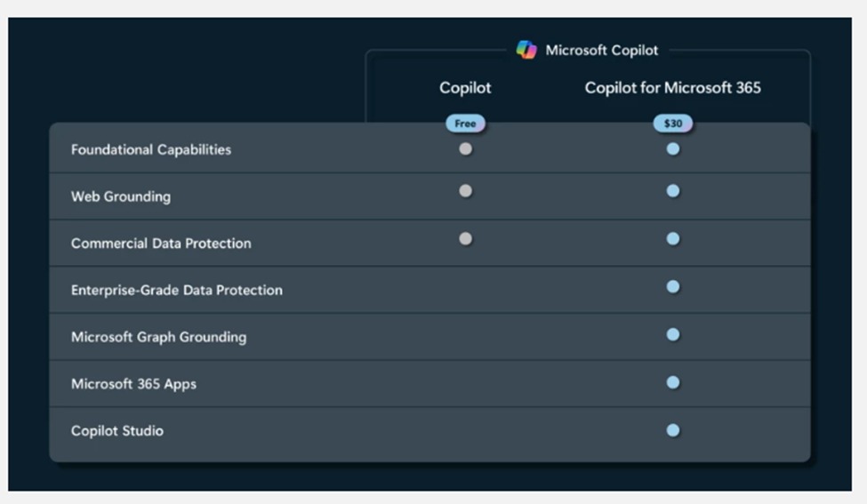This screenshot has height=504, width=867.
Task: Click the Foundational Capabilities row label
Action: pos(151,150)
